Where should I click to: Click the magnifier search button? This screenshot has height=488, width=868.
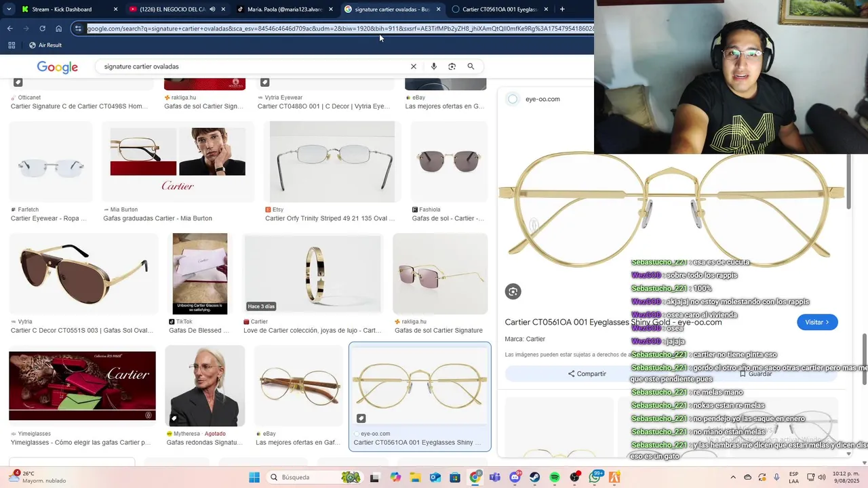[471, 66]
